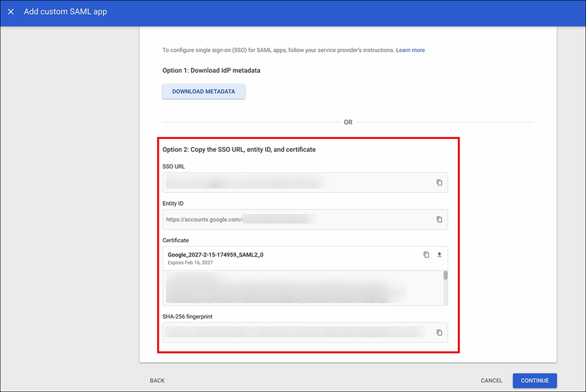Image resolution: width=586 pixels, height=392 pixels.
Task: Click the Expires Feb 16, 2027 label
Action: 189,262
